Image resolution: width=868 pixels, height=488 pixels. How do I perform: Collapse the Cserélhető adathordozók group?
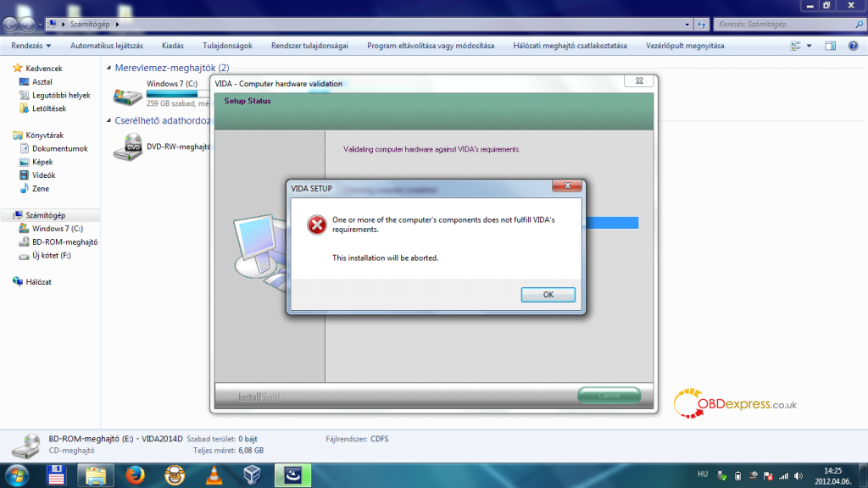pos(109,120)
